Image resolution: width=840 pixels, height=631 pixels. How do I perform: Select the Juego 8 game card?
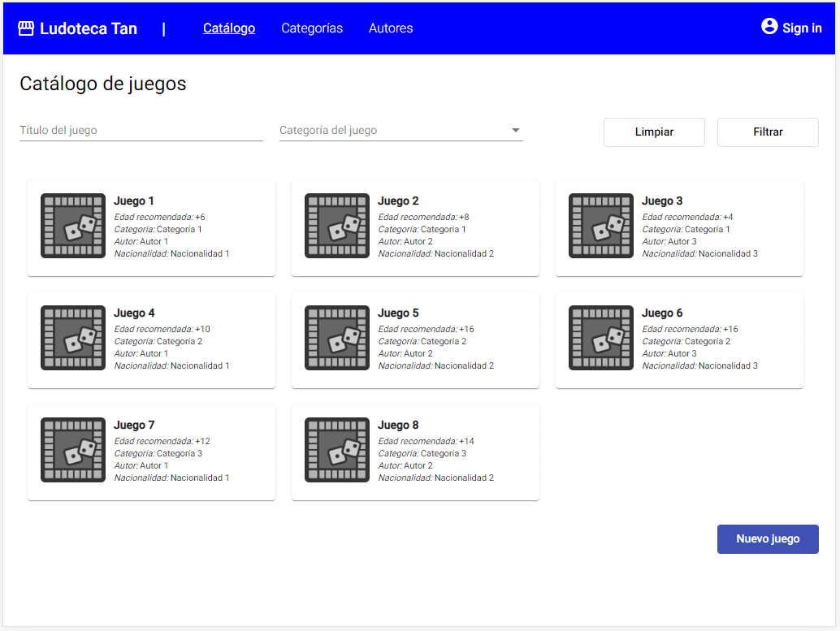point(414,452)
